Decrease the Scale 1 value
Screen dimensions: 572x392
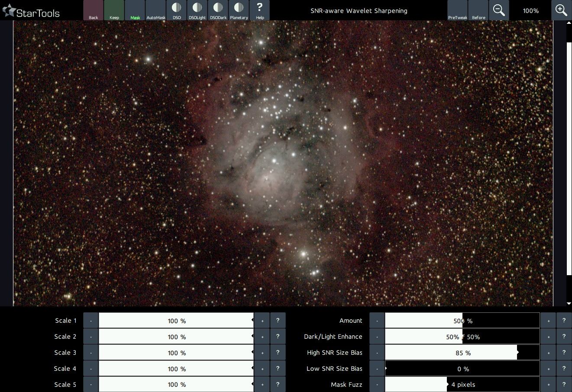[91, 321]
